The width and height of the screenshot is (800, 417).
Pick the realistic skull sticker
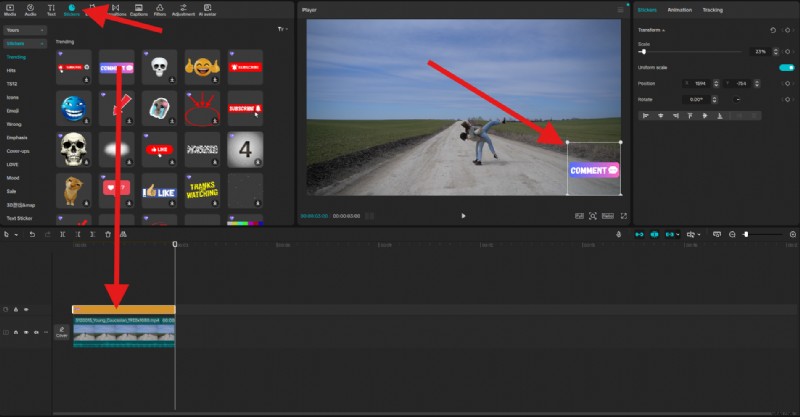coord(73,150)
